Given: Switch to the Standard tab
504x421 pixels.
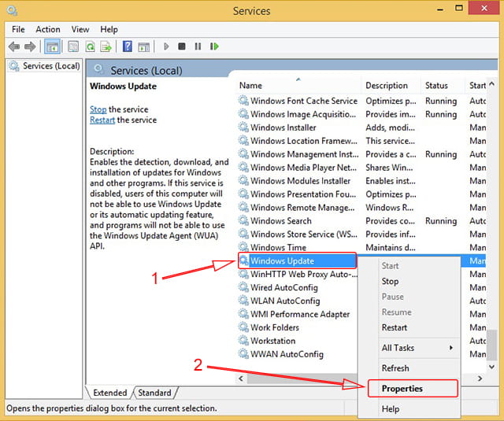Looking at the screenshot, I should click(154, 393).
